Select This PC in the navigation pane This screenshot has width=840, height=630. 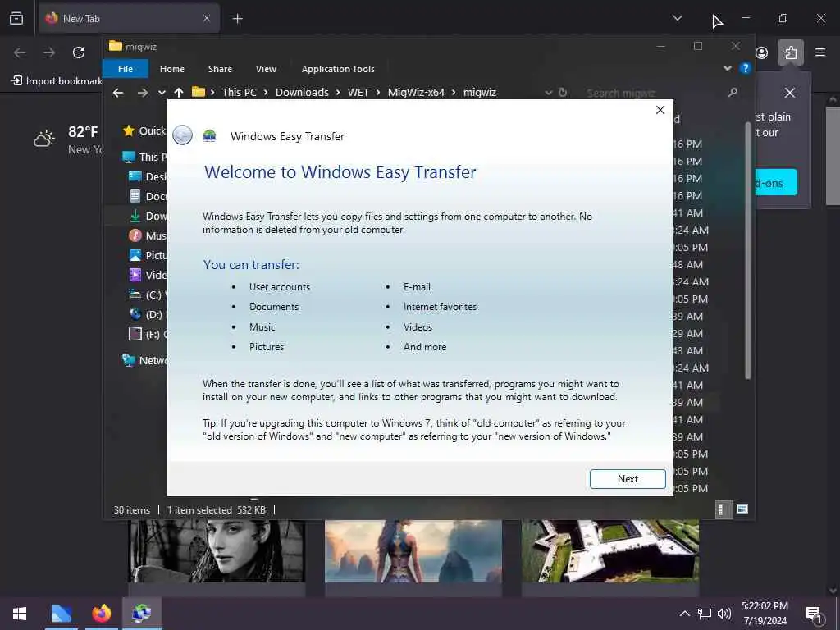pos(144,157)
